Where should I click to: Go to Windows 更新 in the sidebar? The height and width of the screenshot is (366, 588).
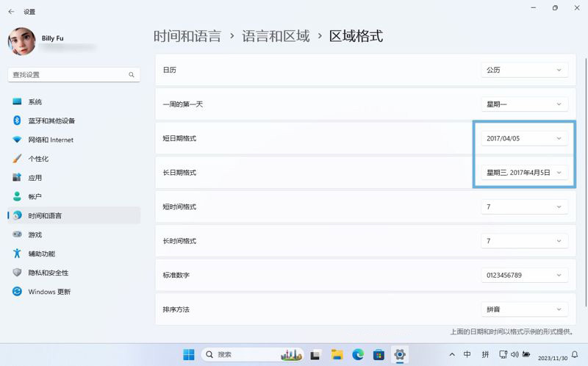tap(49, 292)
